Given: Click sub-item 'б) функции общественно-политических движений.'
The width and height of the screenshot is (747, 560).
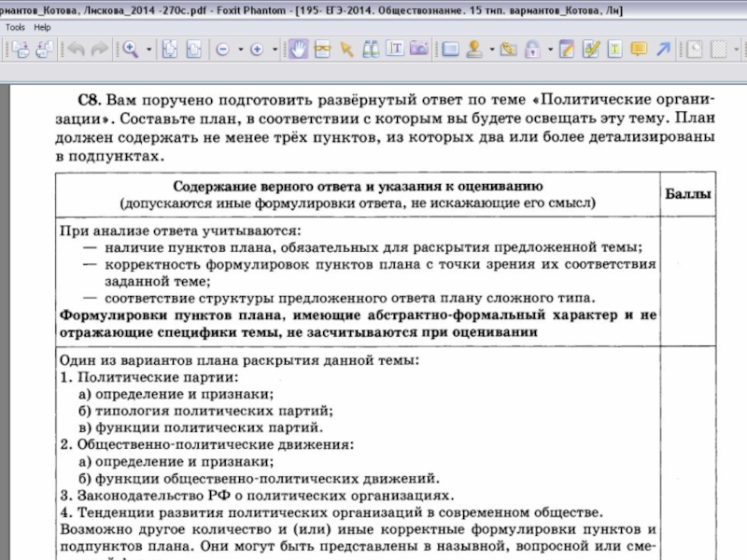Looking at the screenshot, I should coord(260,479).
